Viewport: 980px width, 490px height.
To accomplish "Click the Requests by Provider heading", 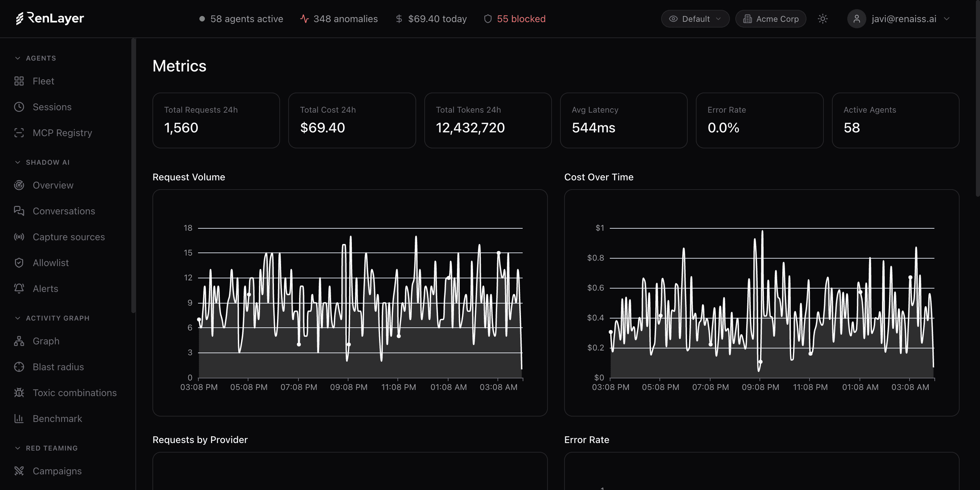I will tap(200, 440).
